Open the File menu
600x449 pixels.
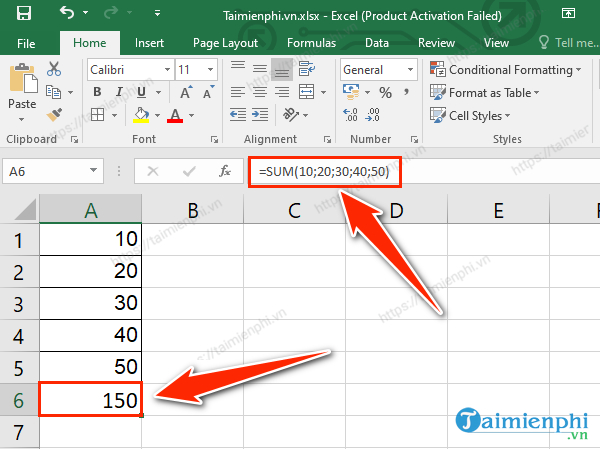click(x=26, y=43)
